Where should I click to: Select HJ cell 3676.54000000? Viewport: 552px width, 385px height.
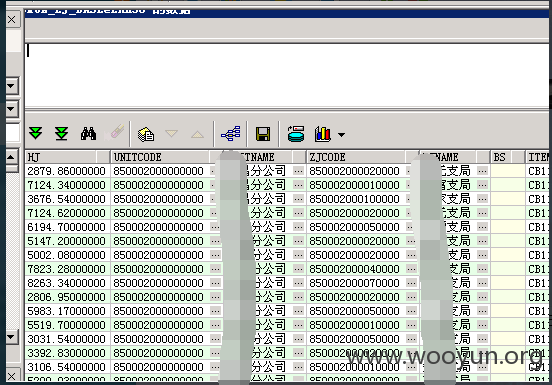[67, 199]
